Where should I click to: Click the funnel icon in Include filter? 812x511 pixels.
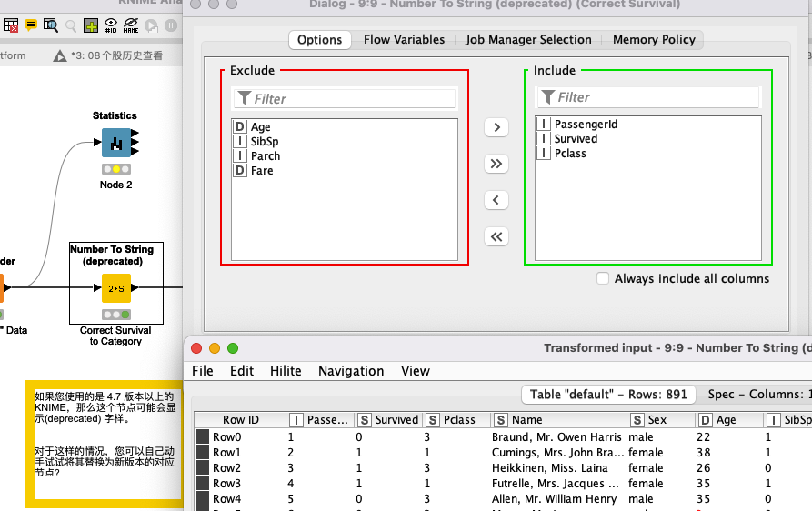(548, 96)
